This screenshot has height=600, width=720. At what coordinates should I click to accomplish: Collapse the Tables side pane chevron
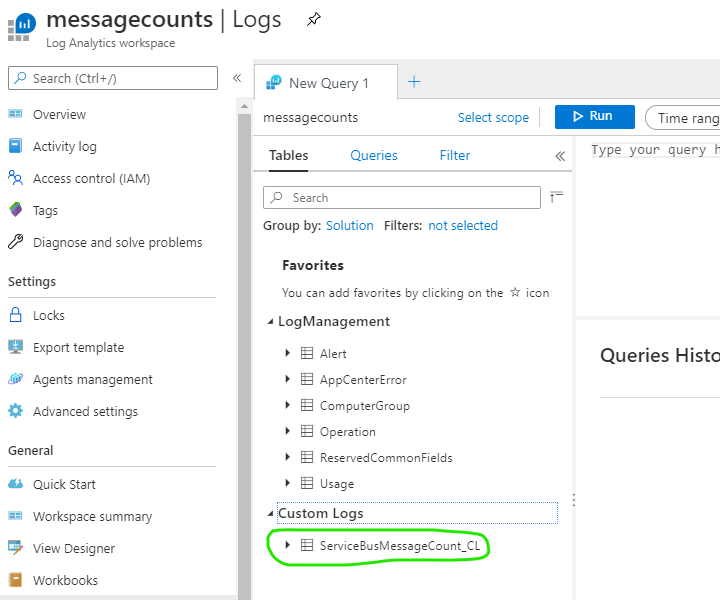coord(560,156)
